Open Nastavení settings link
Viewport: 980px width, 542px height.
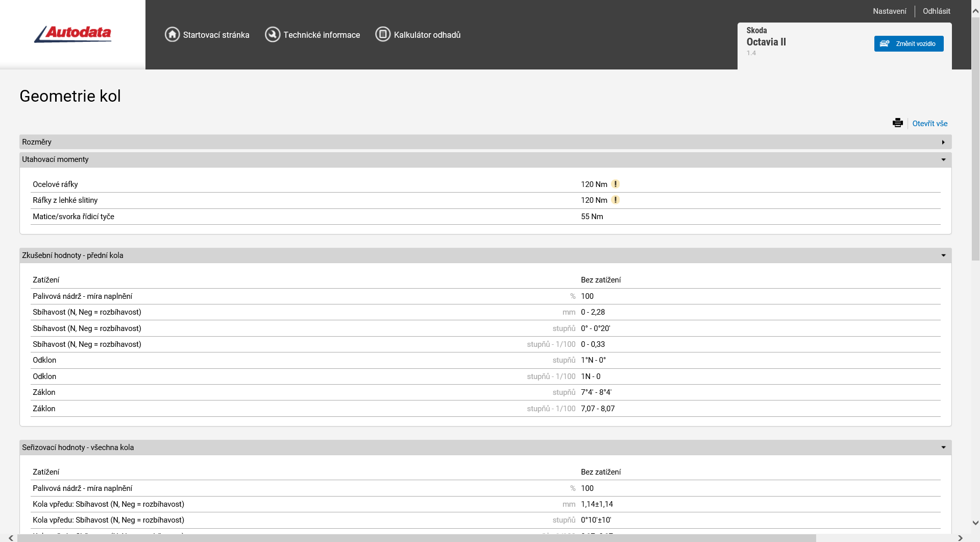889,11
